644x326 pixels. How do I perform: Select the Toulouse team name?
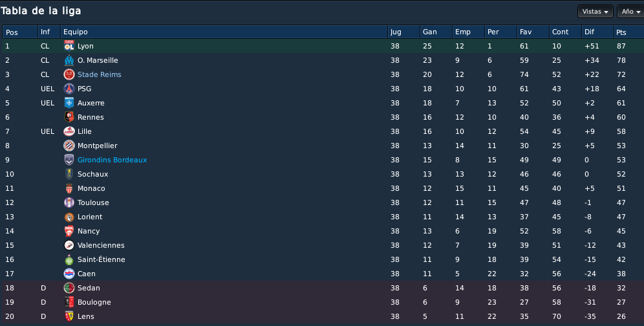click(x=93, y=202)
